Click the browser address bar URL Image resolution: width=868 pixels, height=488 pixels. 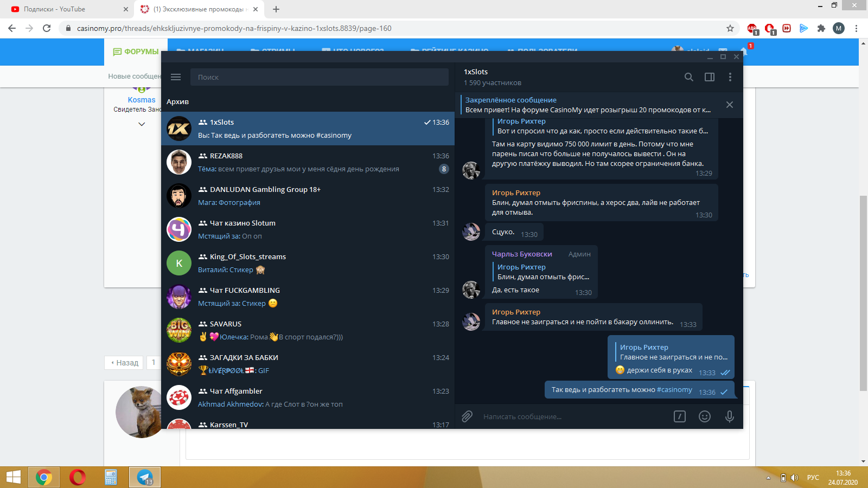pos(234,28)
